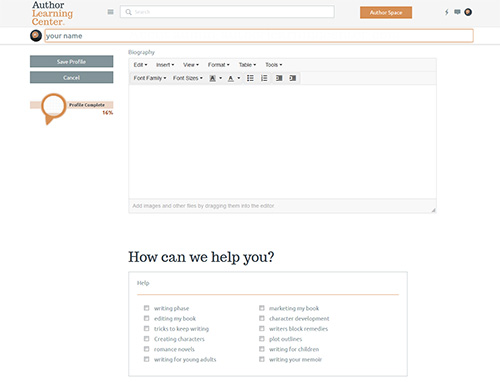The image size is (500, 382).
Task: Click the editor resize handle corner
Action: click(433, 210)
